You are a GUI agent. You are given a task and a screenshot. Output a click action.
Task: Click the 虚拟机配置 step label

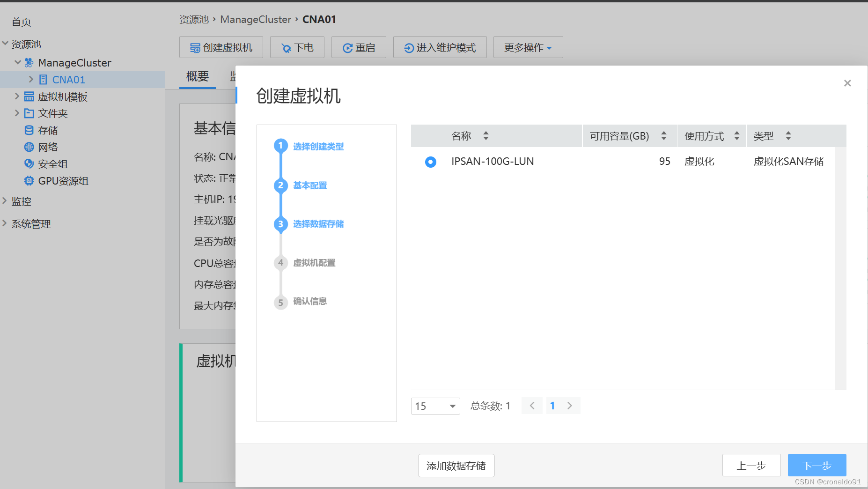tap(314, 263)
